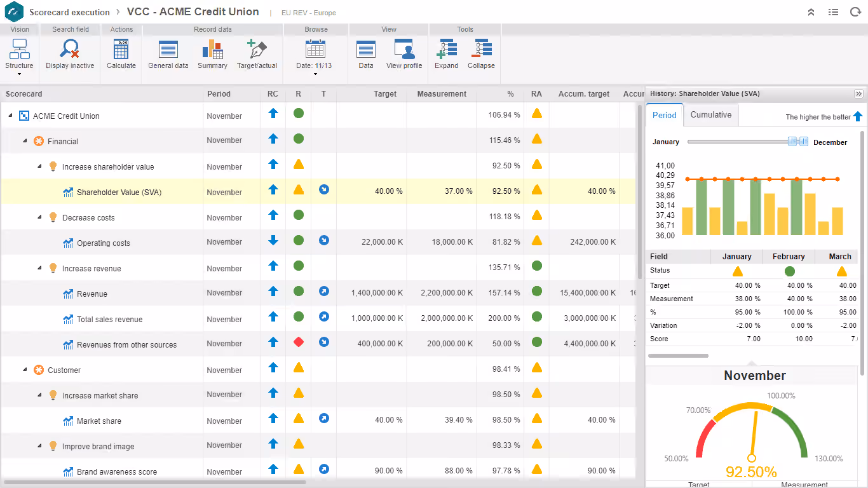Viewport: 868px width, 488px height.
Task: Select the Market share indicator row
Action: click(318, 420)
